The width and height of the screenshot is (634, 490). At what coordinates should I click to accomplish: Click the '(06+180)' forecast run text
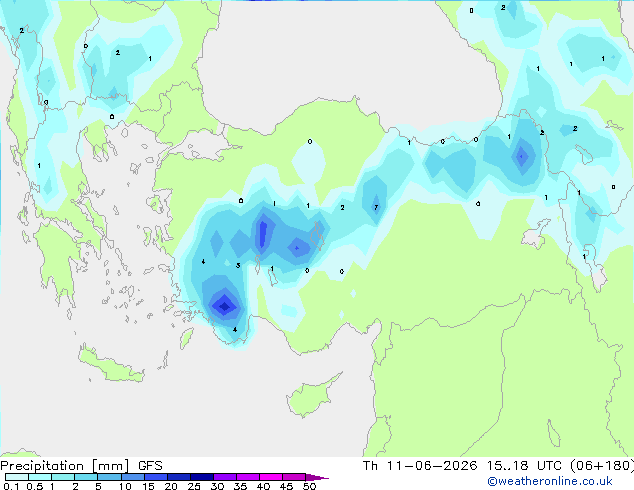click(x=602, y=466)
